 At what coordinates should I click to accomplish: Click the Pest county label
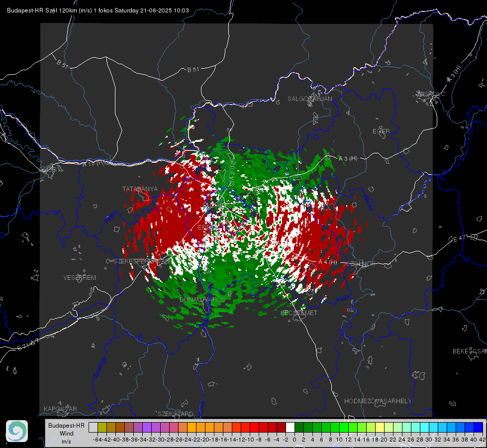pyautogui.click(x=342, y=300)
